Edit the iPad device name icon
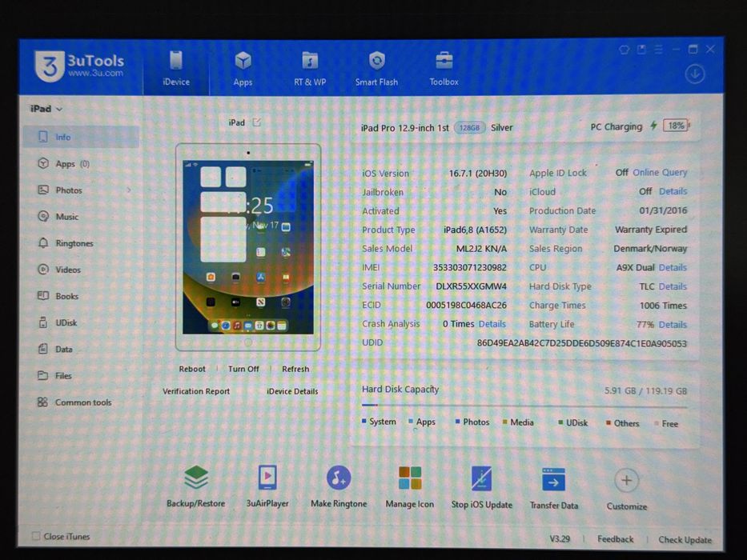 pos(257,122)
